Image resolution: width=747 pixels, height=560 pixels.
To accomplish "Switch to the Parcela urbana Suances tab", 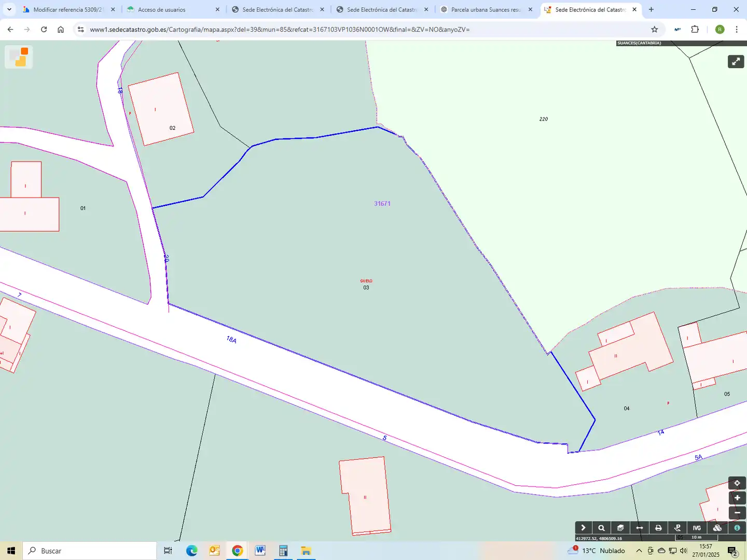I will tap(486, 9).
